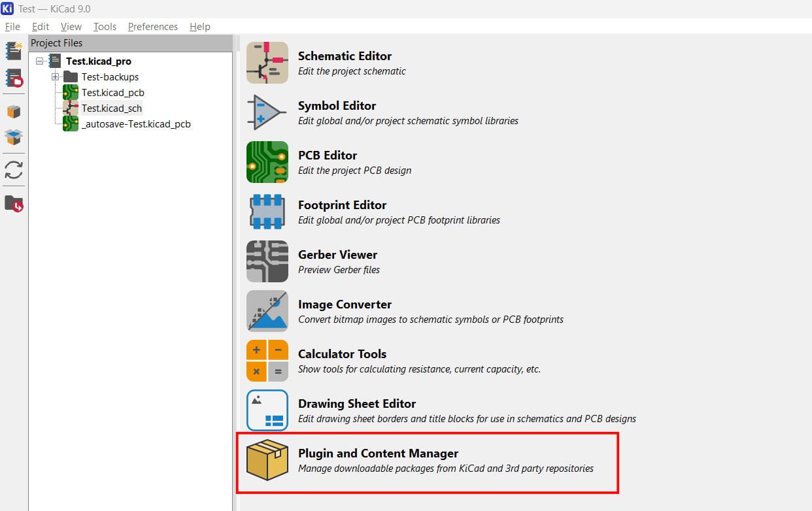Open the Gerber Viewer icon
Screen dimensions: 812x511
[267, 261]
